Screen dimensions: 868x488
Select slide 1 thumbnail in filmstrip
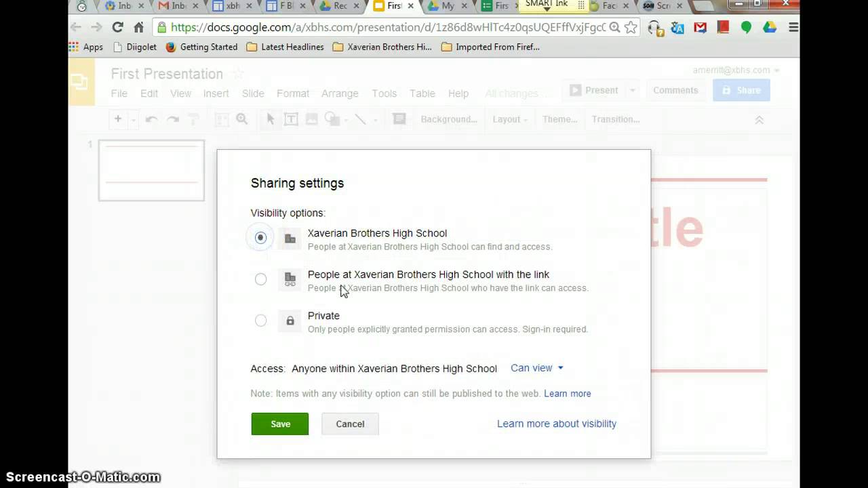(x=151, y=170)
